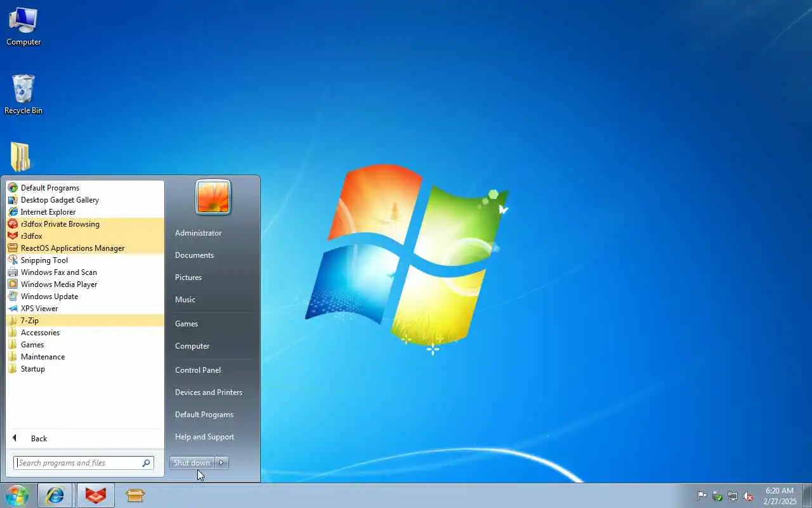This screenshot has height=508, width=812.
Task: Open Internet Explorer from the taskbar
Action: (x=55, y=495)
